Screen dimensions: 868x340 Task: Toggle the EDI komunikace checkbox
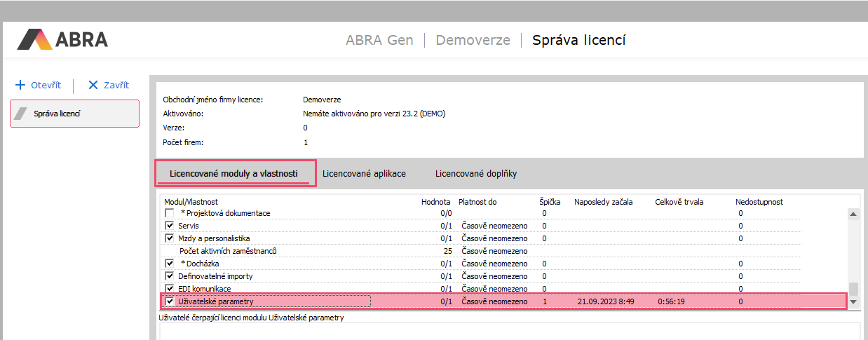(169, 289)
